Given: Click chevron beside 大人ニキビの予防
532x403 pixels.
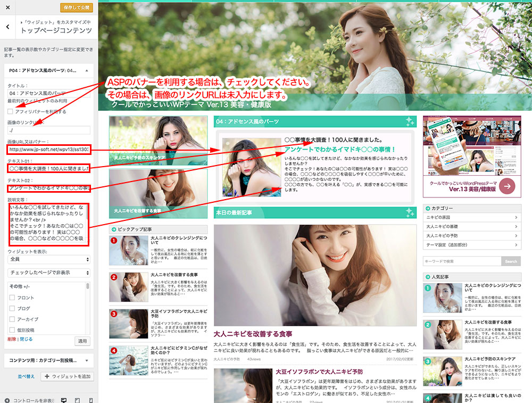Looking at the screenshot, I should (516, 236).
